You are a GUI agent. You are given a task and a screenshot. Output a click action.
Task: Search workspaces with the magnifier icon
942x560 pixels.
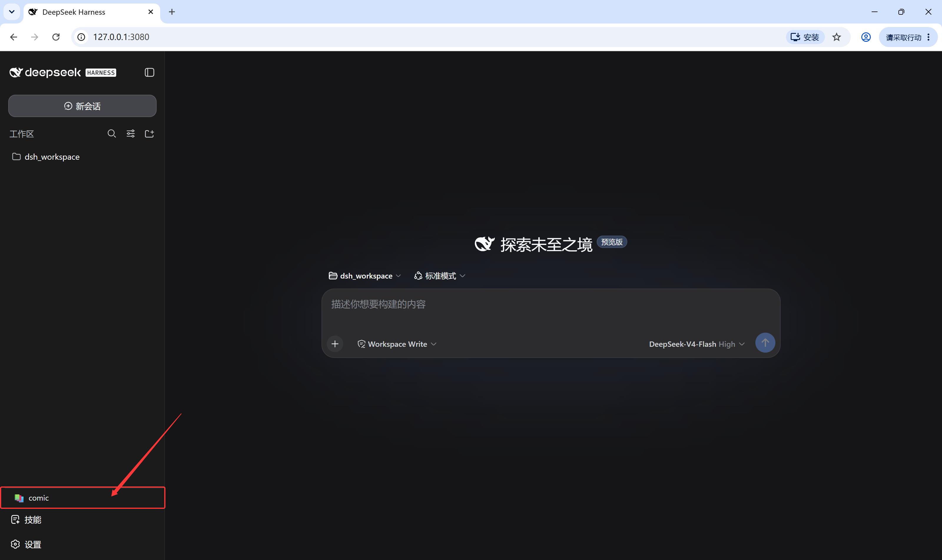point(112,134)
